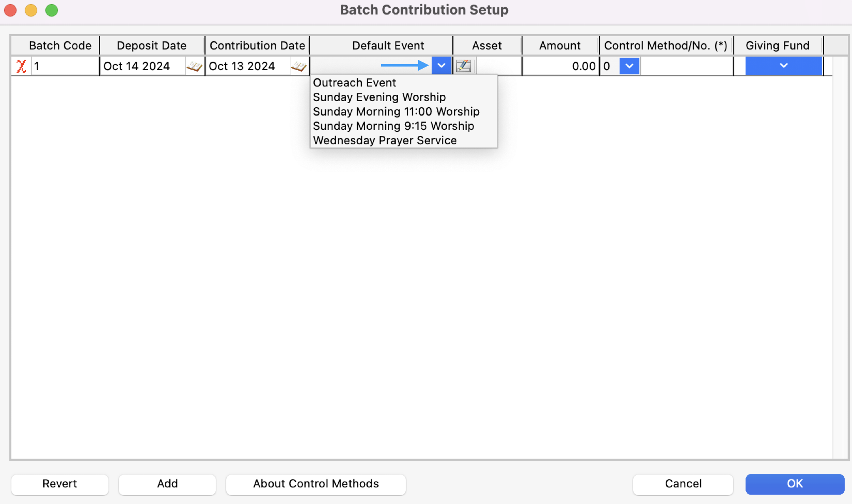Click the Asset edit pencil icon
The image size is (852, 504).
[463, 66]
